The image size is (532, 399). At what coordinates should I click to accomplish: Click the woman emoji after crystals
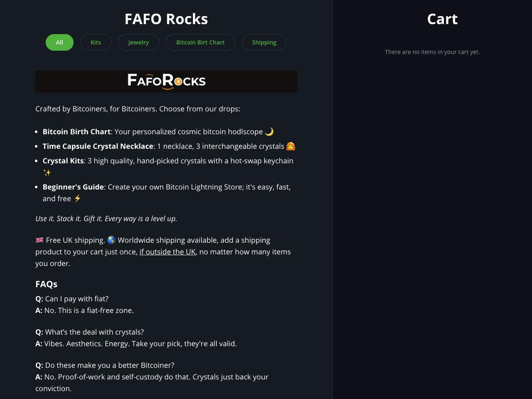291,146
